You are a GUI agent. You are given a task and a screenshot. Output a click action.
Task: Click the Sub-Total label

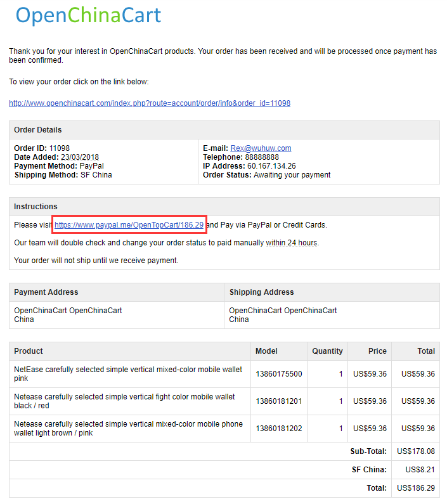[368, 451]
